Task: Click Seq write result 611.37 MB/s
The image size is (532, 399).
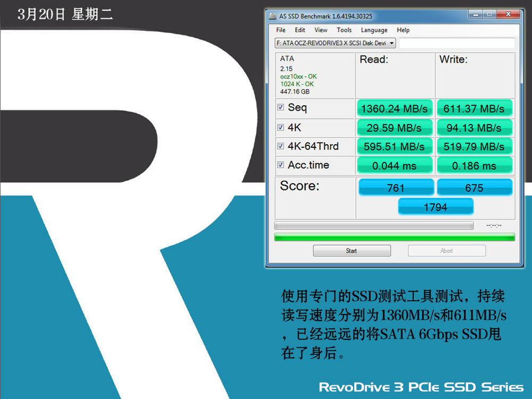Action: 474,109
